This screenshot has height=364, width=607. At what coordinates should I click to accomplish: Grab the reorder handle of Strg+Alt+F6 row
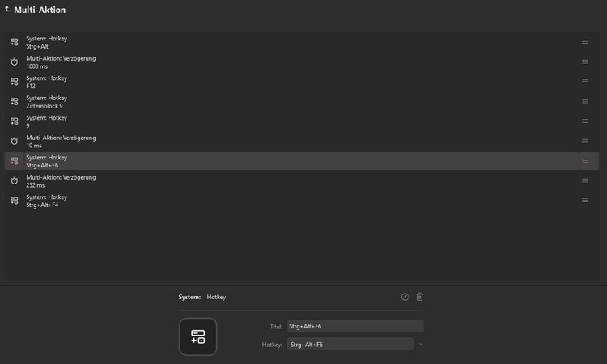pos(585,160)
